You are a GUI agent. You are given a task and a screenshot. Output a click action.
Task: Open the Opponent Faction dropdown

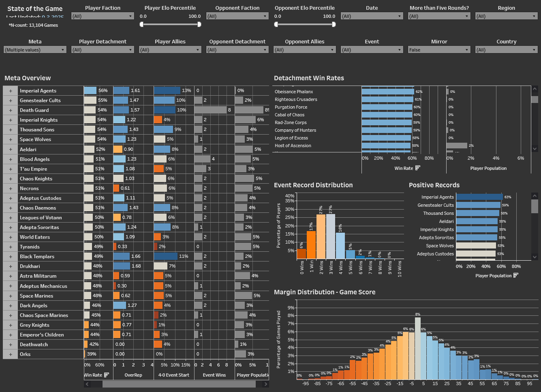pos(237,16)
